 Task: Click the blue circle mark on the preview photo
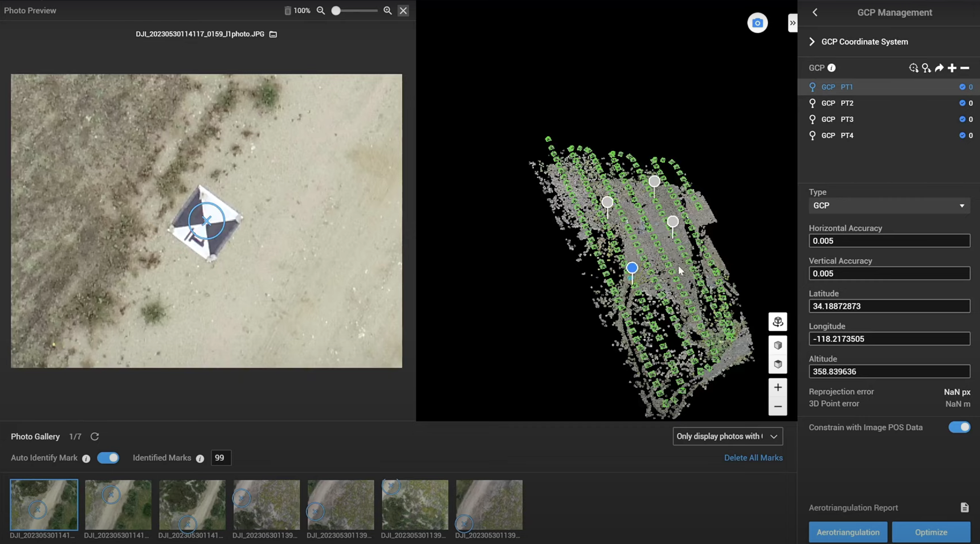(x=206, y=220)
